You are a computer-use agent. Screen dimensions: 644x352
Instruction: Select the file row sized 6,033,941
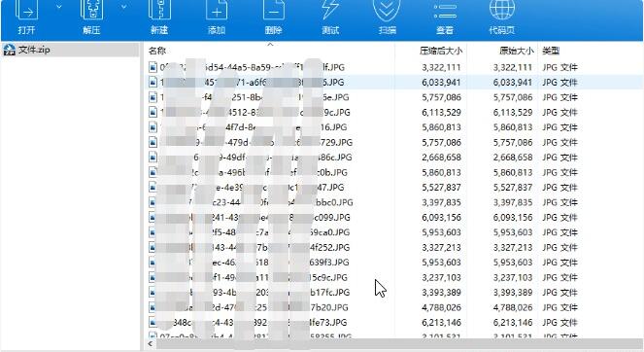394,83
